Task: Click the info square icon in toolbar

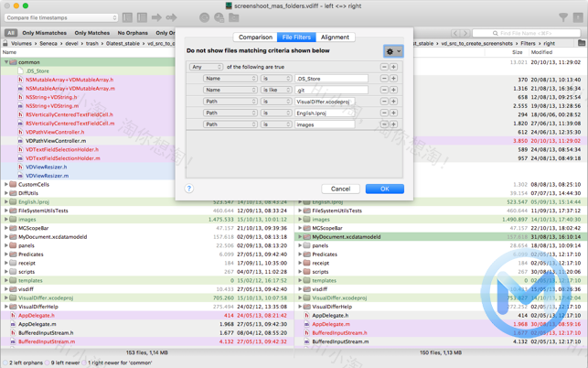Action: [578, 17]
